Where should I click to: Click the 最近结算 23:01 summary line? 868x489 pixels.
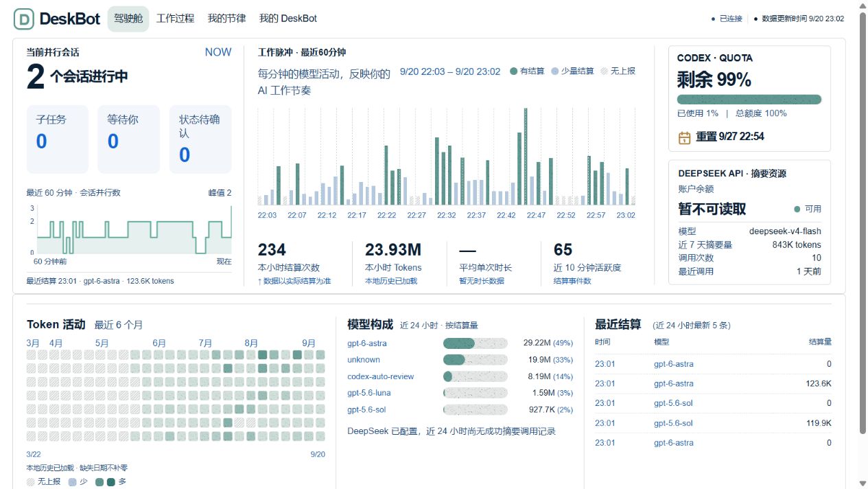pos(100,281)
